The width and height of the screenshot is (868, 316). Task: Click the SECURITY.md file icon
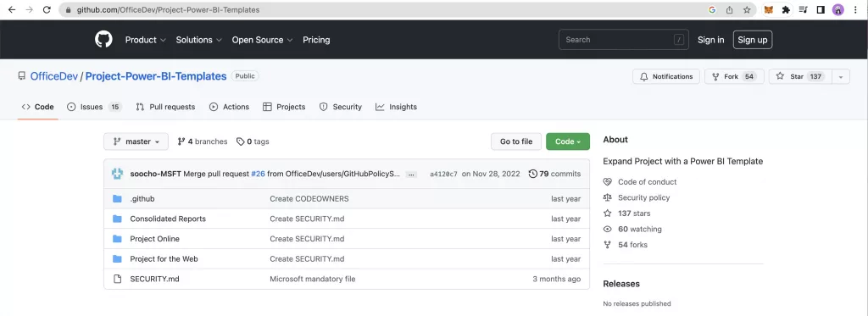[x=117, y=279]
